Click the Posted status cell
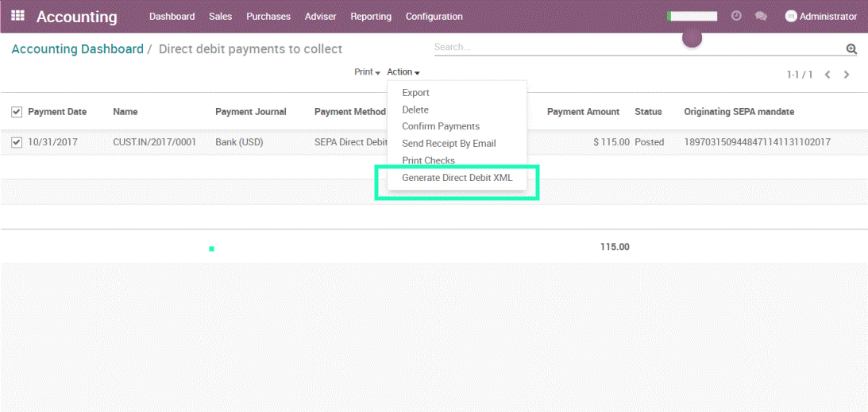This screenshot has height=412, width=868. pyautogui.click(x=650, y=142)
